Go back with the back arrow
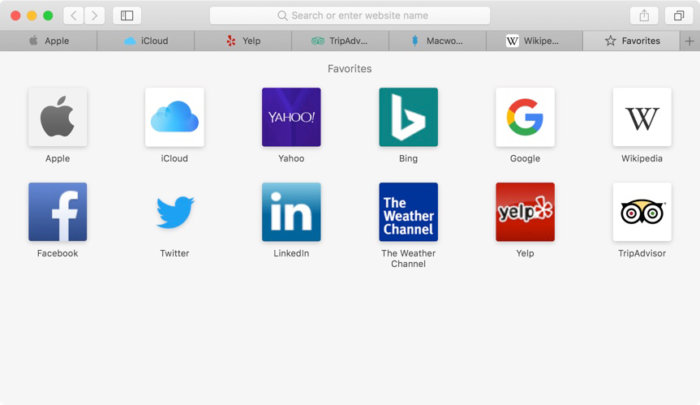700x405 pixels. pos(74,16)
